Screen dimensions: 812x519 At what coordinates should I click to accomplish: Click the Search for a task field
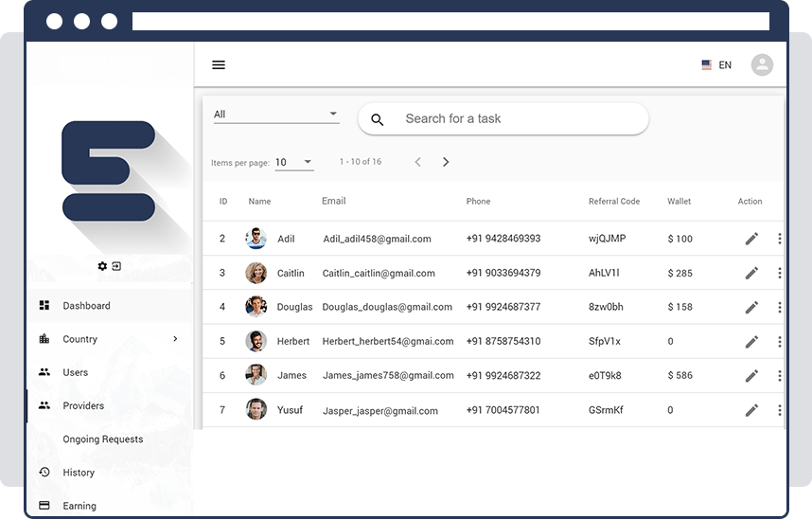tap(503, 118)
